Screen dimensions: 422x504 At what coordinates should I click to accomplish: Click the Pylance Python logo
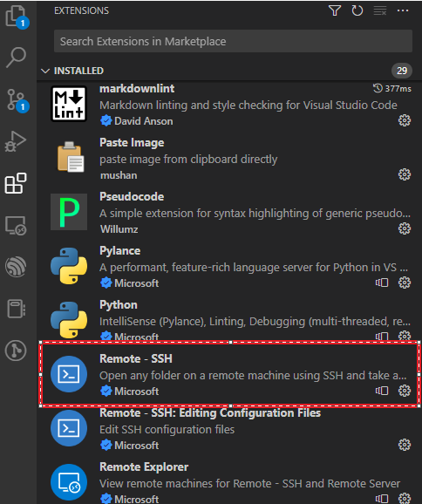tap(69, 266)
